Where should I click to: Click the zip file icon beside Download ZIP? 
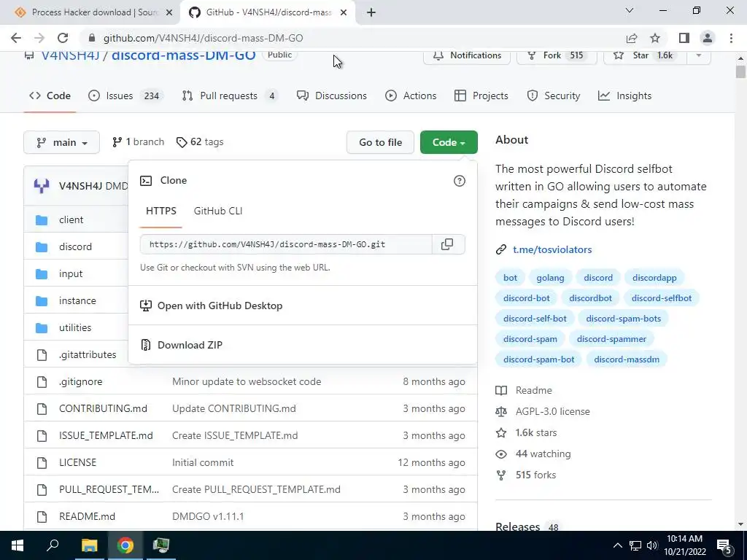coord(146,345)
